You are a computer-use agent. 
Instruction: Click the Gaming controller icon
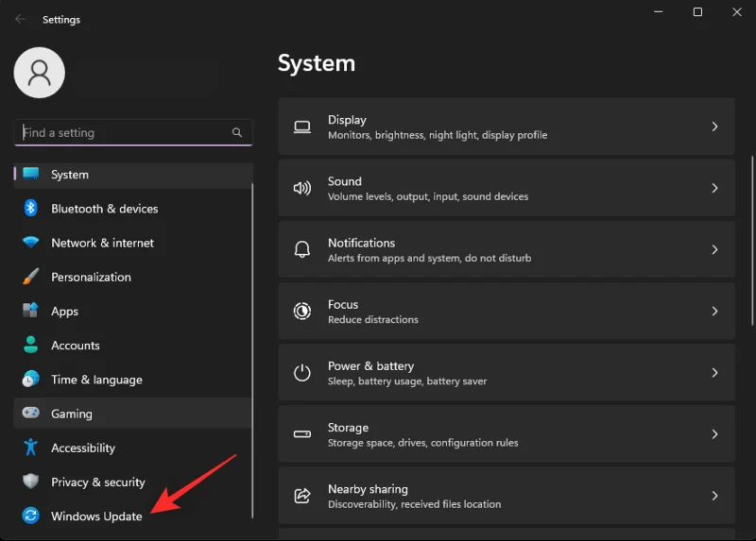pos(31,413)
